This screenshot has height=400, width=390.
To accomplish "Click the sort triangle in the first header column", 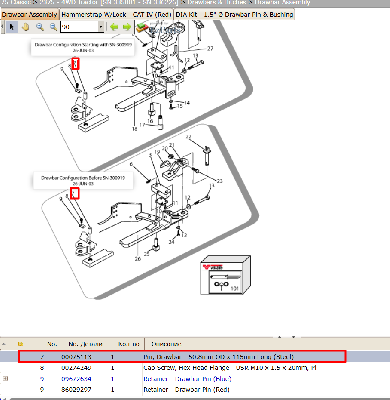I will [4, 344].
